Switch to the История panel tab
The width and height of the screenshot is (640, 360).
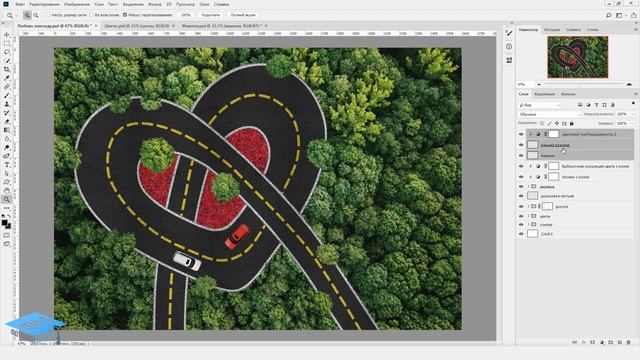551,30
